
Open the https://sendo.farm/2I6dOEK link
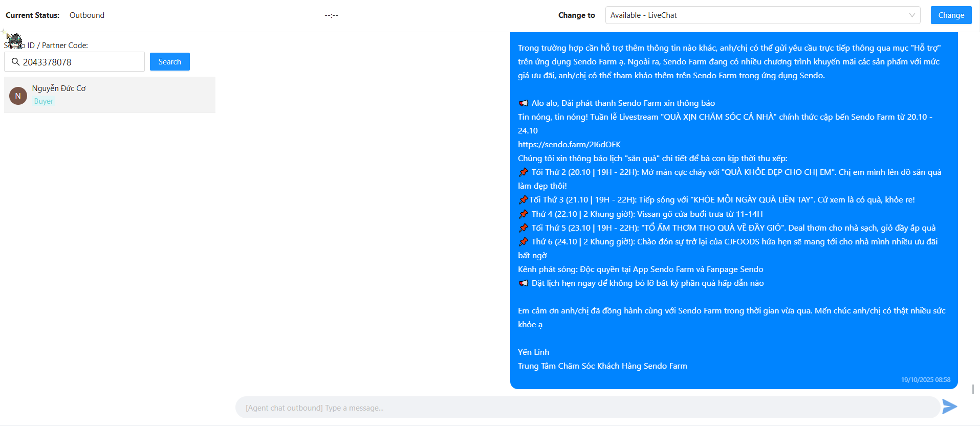pyautogui.click(x=569, y=145)
